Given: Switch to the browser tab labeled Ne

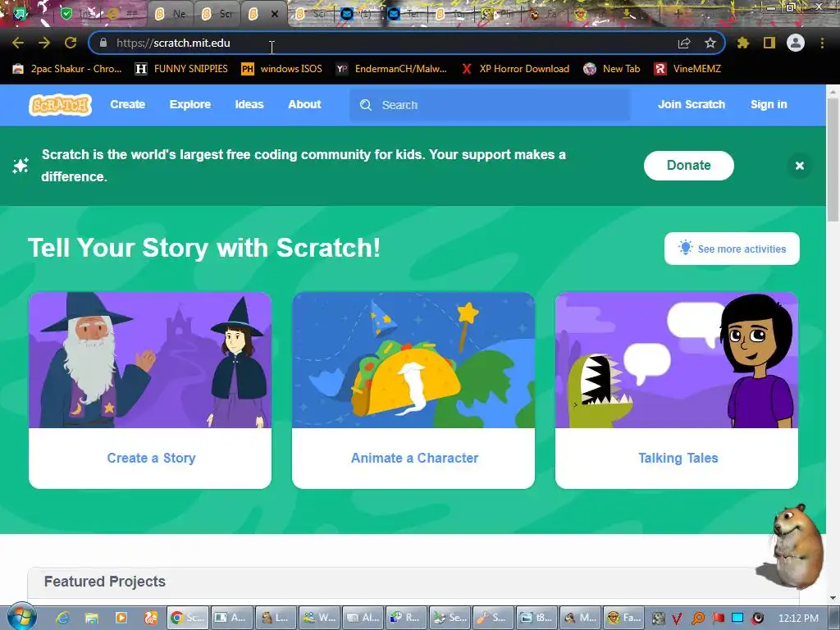Looking at the screenshot, I should click(x=170, y=14).
